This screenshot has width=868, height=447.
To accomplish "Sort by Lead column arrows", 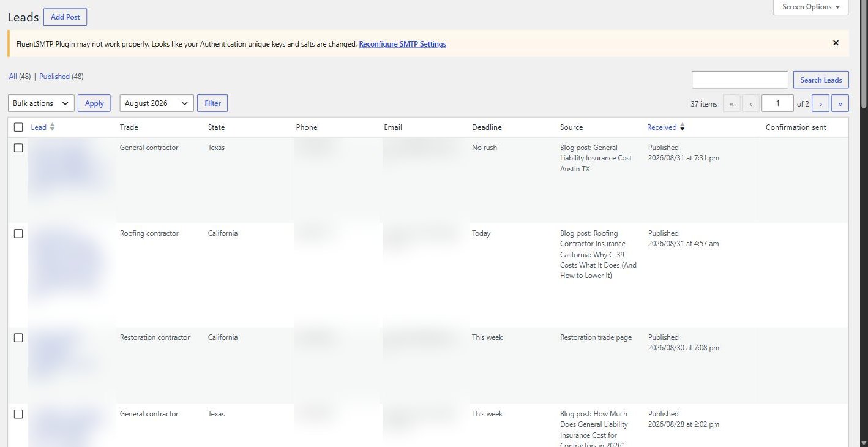I will [52, 127].
